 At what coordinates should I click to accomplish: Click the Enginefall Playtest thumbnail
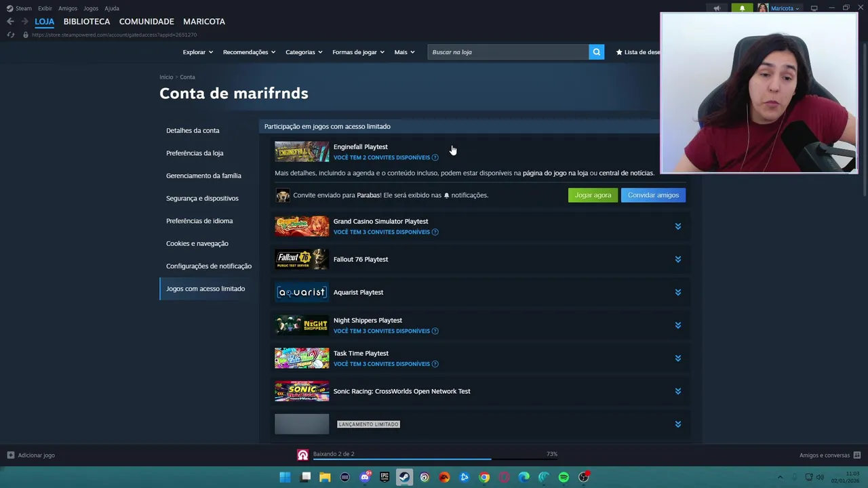click(x=302, y=152)
